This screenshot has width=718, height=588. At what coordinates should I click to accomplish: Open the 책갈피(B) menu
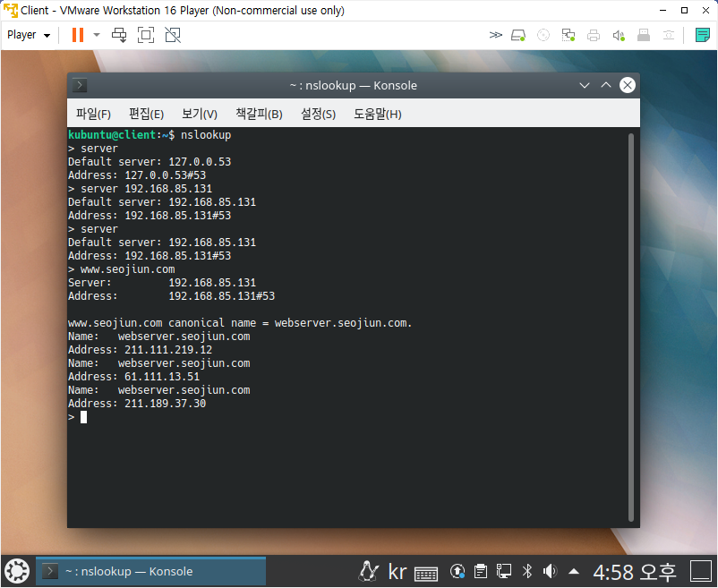(x=259, y=114)
